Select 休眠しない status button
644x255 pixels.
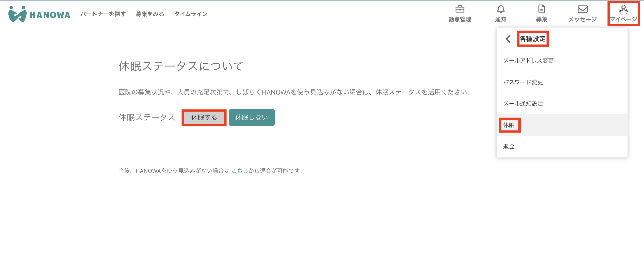[x=251, y=117]
